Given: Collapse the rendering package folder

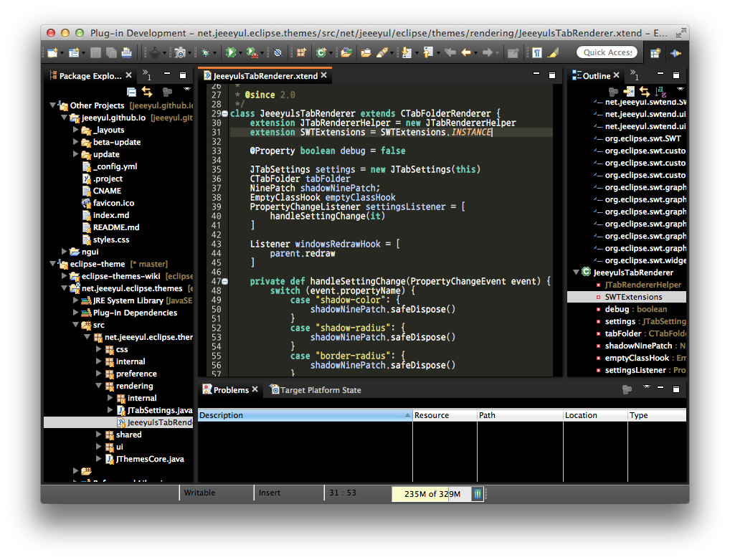Looking at the screenshot, I should [99, 386].
